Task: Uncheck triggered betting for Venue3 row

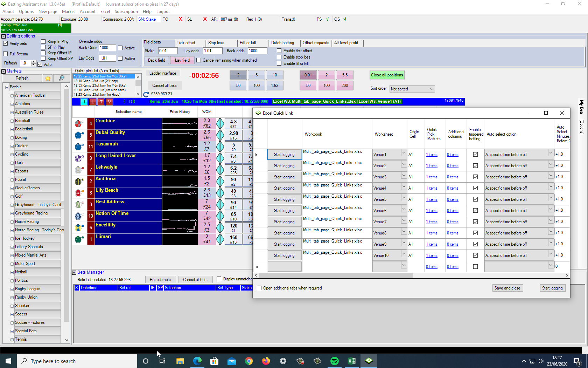Action: (475, 177)
